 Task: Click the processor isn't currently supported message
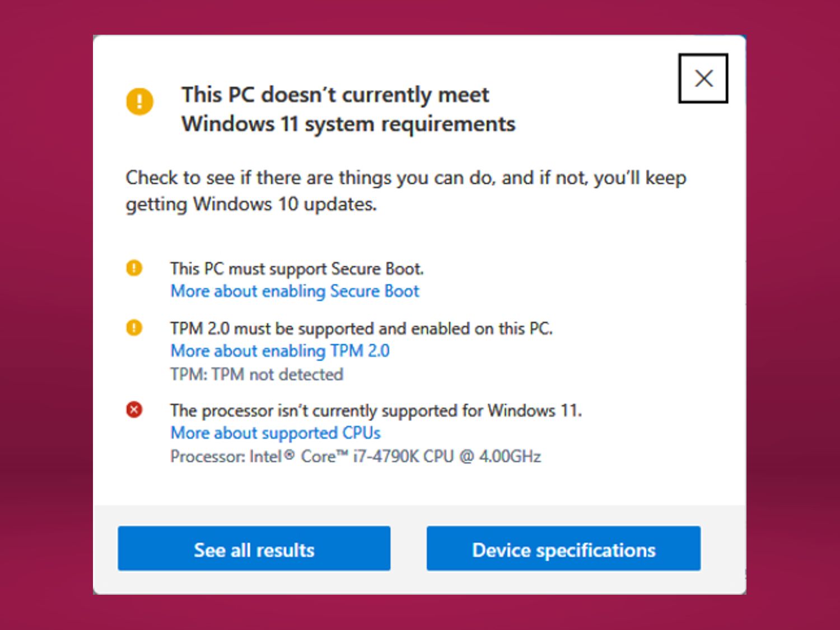click(376, 410)
